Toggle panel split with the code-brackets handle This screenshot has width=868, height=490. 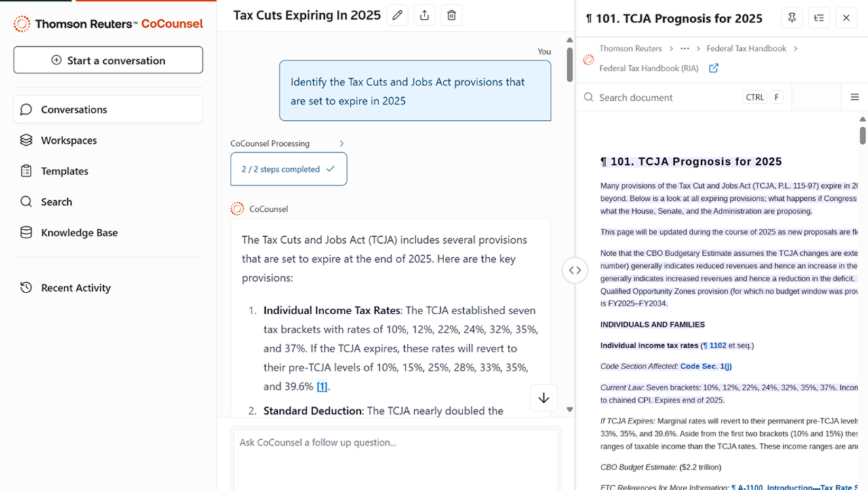pos(575,270)
